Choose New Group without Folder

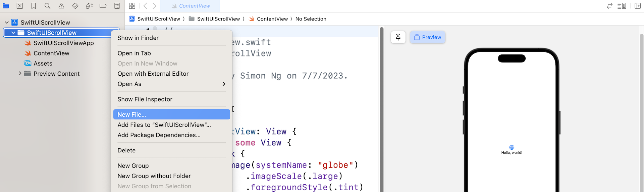pos(171,176)
